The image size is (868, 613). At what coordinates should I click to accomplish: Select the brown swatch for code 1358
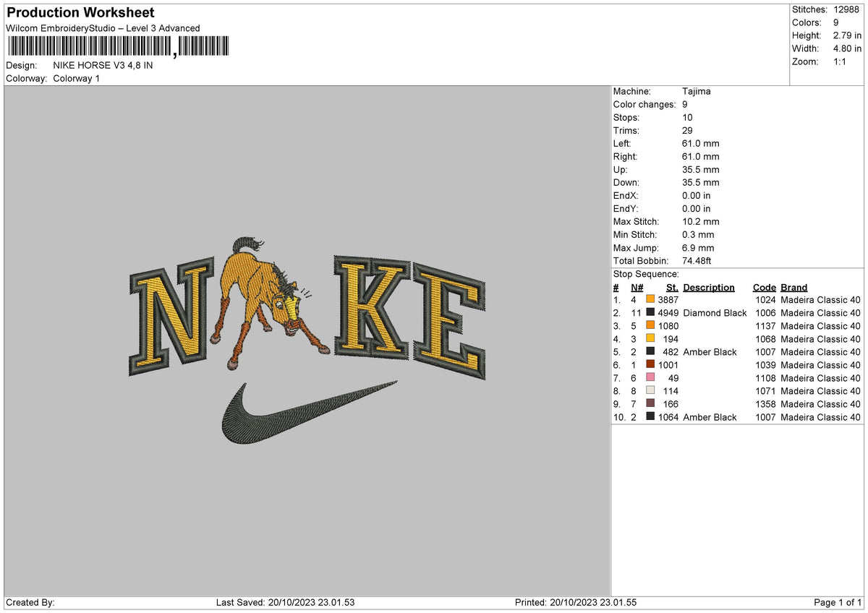650,404
